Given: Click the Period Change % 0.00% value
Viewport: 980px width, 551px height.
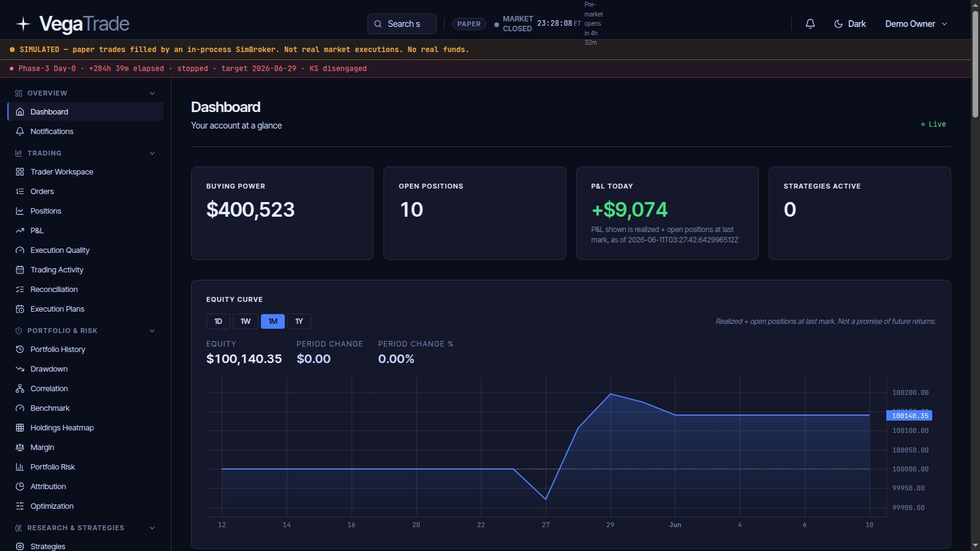Looking at the screenshot, I should [x=396, y=359].
